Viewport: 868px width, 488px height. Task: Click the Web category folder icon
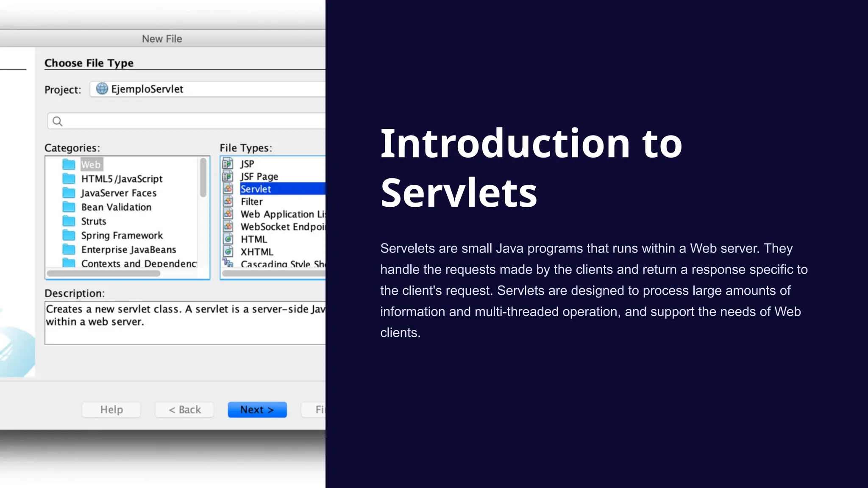tap(69, 164)
